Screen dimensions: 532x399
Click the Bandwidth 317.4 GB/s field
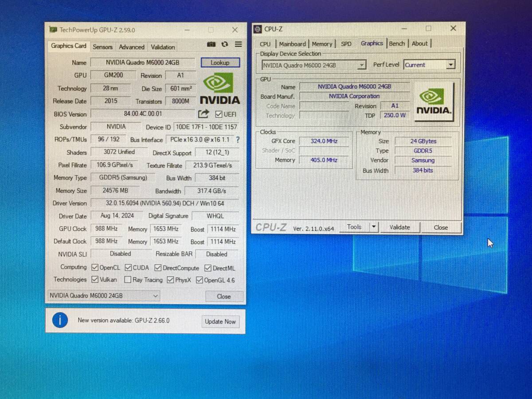[212, 191]
